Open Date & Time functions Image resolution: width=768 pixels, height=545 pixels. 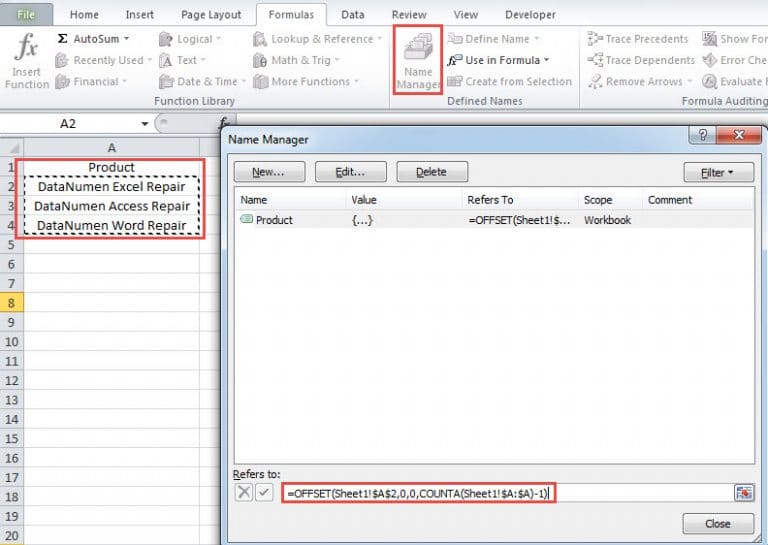click(202, 81)
